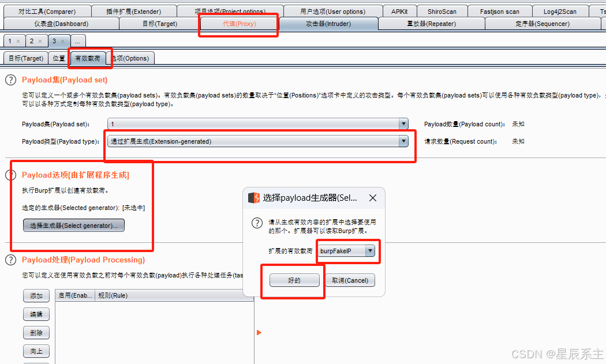Select the Intruder tab
This screenshot has width=606, height=364.
(x=328, y=24)
